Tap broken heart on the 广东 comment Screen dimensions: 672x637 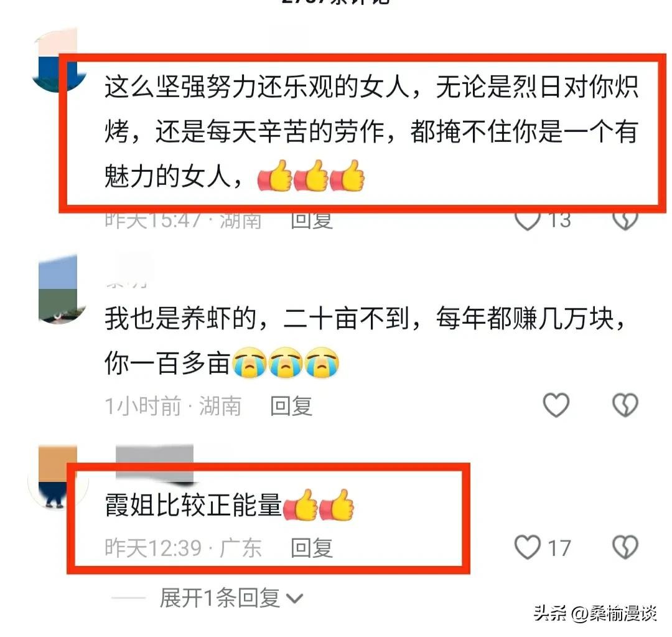tap(625, 547)
